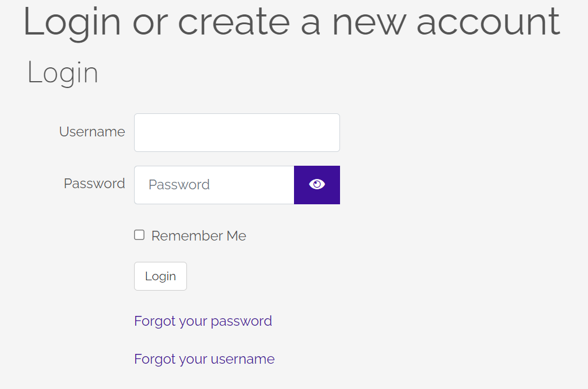Screen dimensions: 588x389
Task: Click the Username field label
Action: click(x=92, y=132)
